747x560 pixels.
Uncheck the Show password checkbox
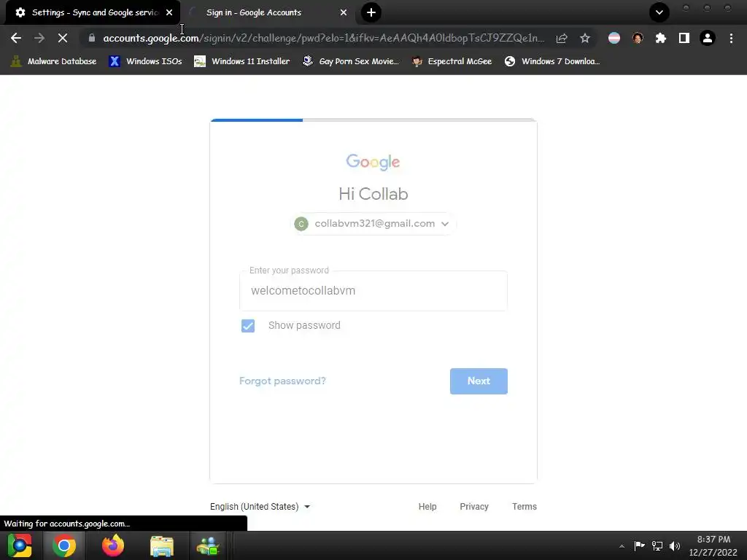point(248,326)
